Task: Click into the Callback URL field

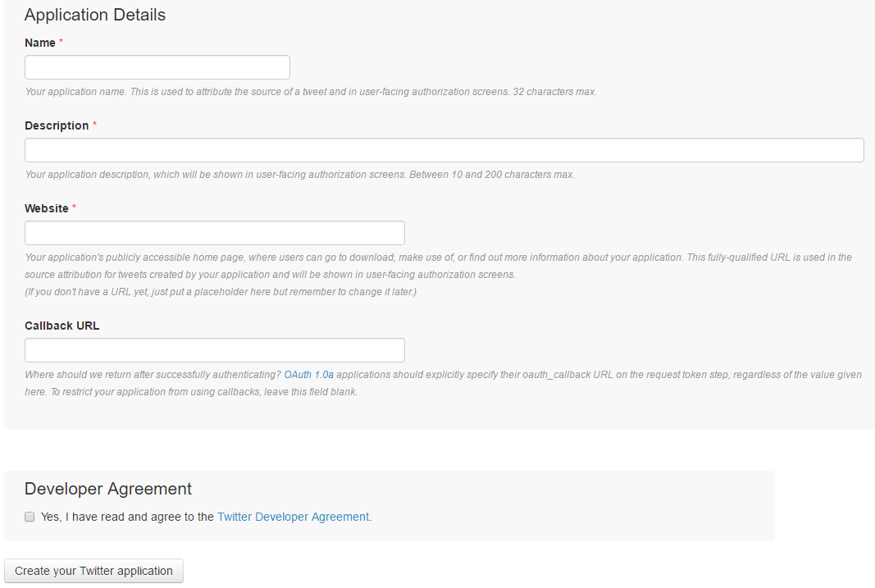Action: pos(215,350)
